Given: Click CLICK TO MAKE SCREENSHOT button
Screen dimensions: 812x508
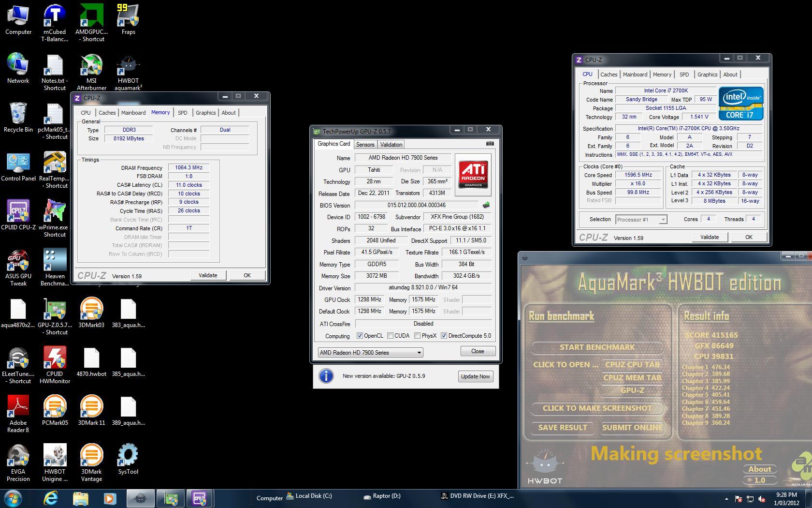Looking at the screenshot, I should point(597,408).
